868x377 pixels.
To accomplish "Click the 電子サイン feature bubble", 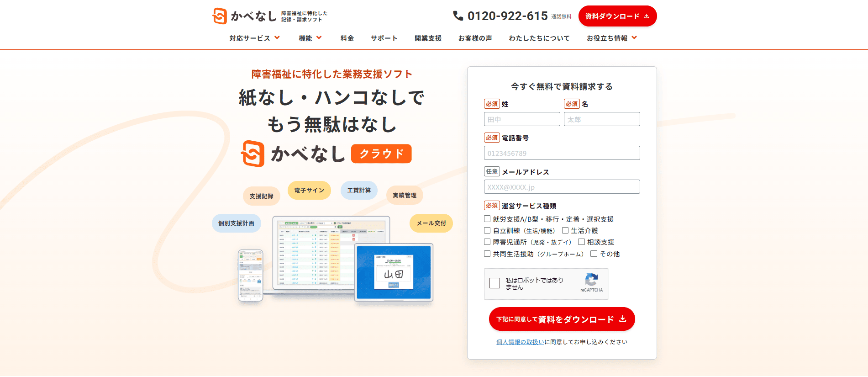I will pyautogui.click(x=309, y=190).
